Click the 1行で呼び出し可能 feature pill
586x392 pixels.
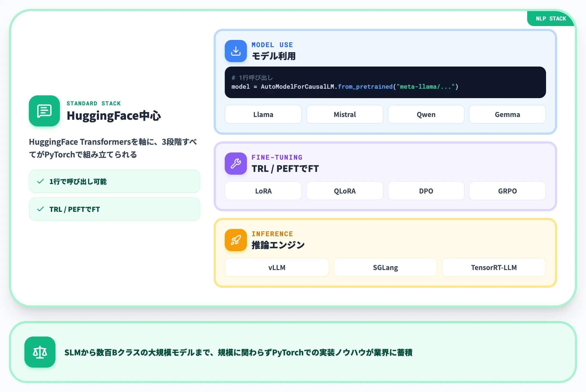pos(115,181)
